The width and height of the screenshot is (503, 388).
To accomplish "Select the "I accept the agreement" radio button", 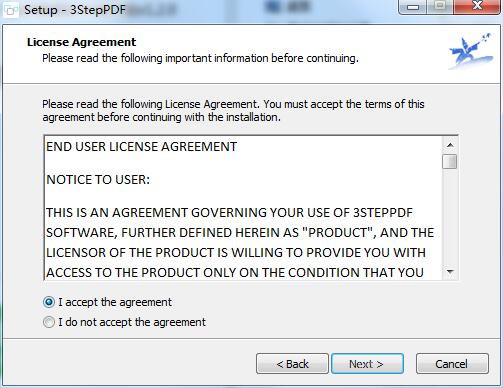I will pyautogui.click(x=49, y=302).
